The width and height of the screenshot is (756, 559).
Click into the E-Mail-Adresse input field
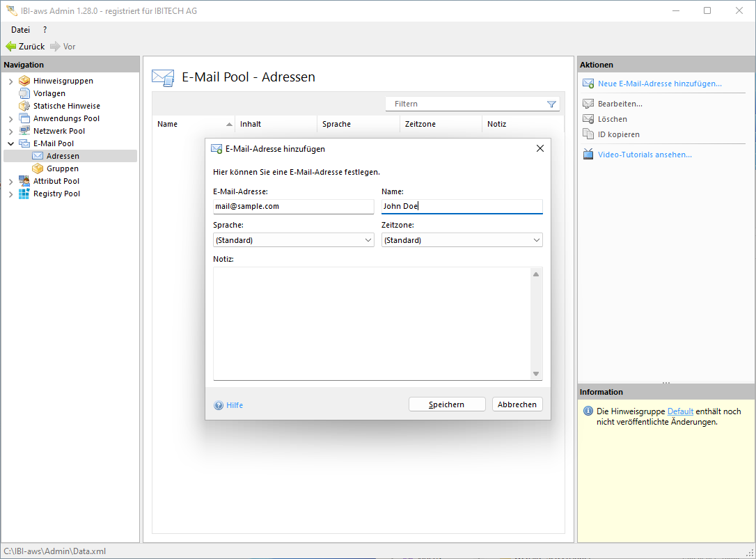(x=293, y=207)
